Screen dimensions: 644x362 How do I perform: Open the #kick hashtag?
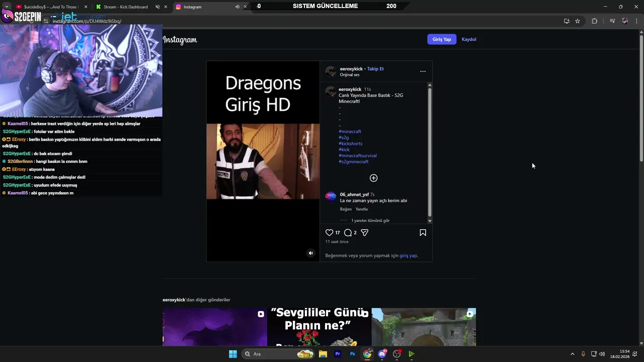344,150
